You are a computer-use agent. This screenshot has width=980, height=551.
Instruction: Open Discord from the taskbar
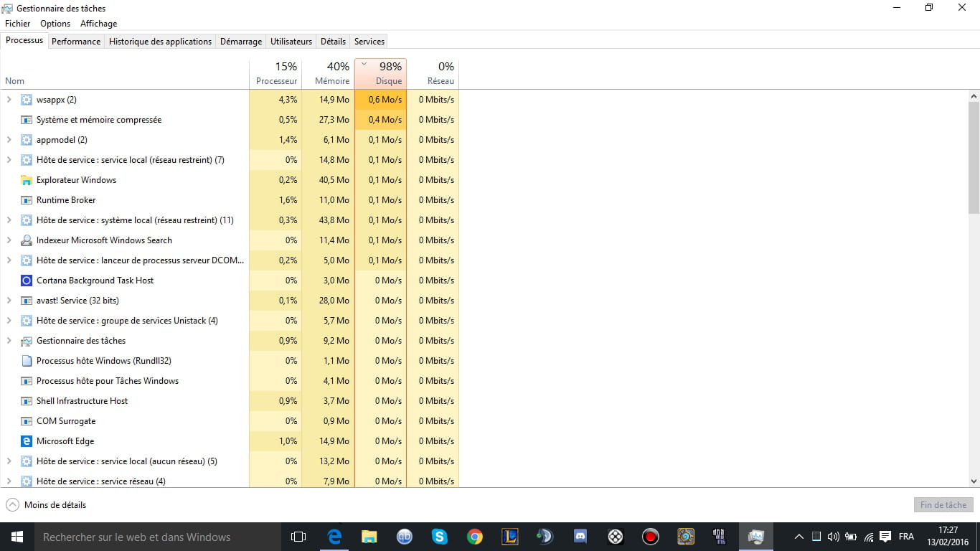(x=580, y=536)
